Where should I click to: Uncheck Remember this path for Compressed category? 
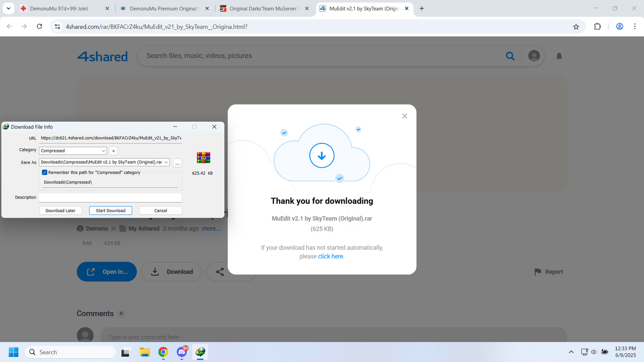pos(45,172)
